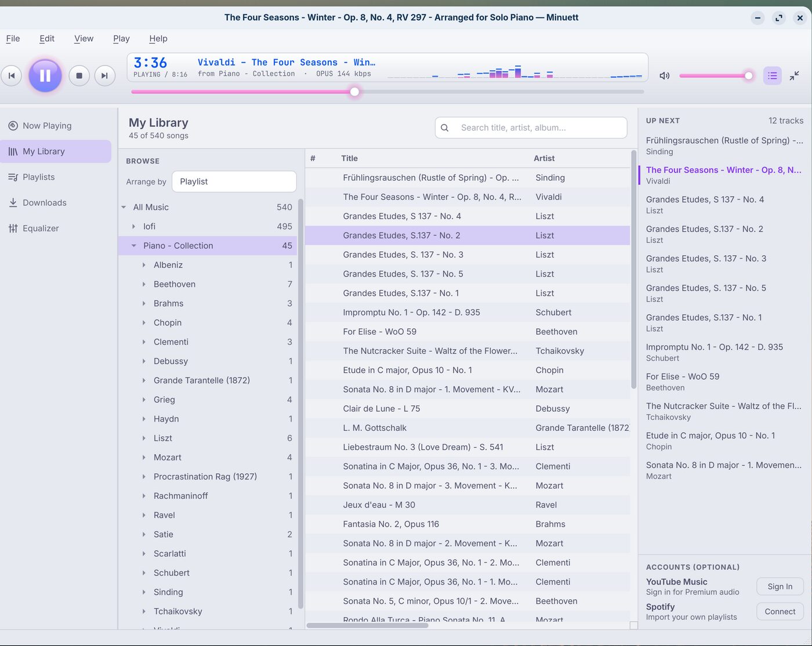Screen dimensions: 812x646
Task: Open the Help menu
Action: point(158,38)
